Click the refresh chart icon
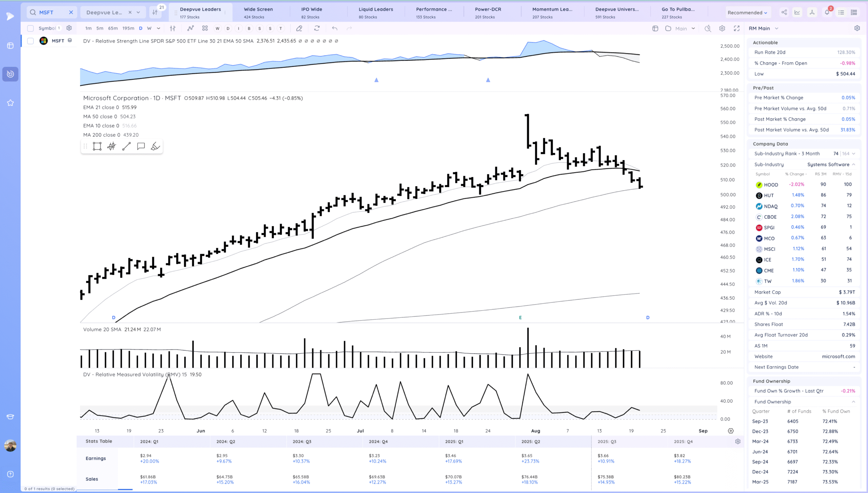 [x=317, y=28]
